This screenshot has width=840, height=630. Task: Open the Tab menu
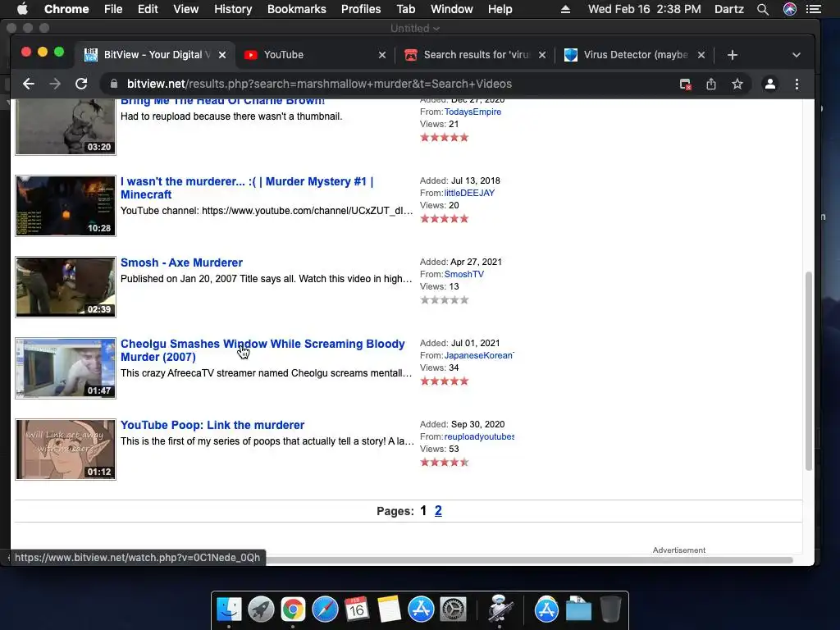click(x=405, y=9)
